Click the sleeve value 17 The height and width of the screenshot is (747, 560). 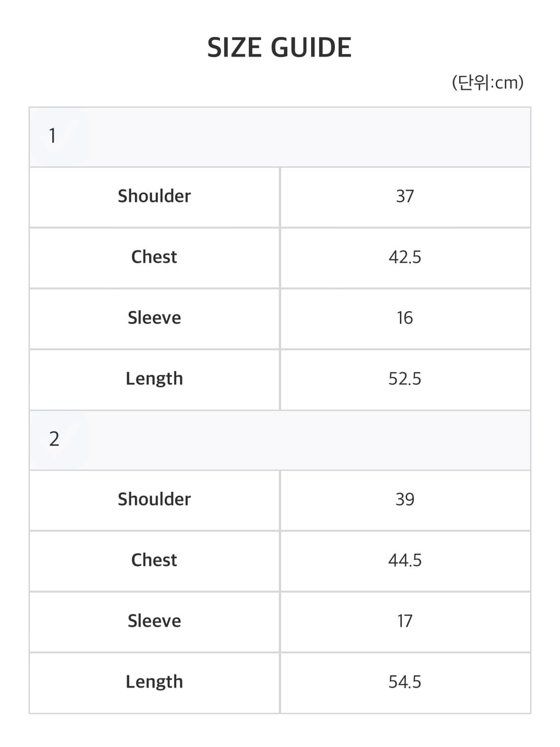[x=405, y=621]
